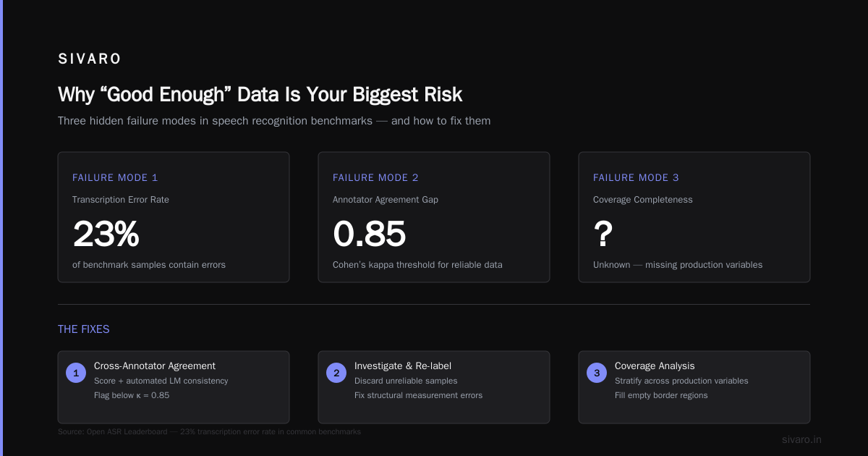Click 'Cohen's kappa threshold for reliable data'

click(417, 265)
